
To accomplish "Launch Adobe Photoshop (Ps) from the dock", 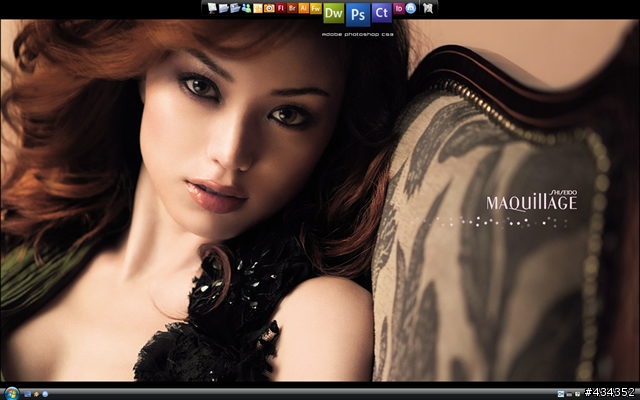I will pyautogui.click(x=358, y=15).
